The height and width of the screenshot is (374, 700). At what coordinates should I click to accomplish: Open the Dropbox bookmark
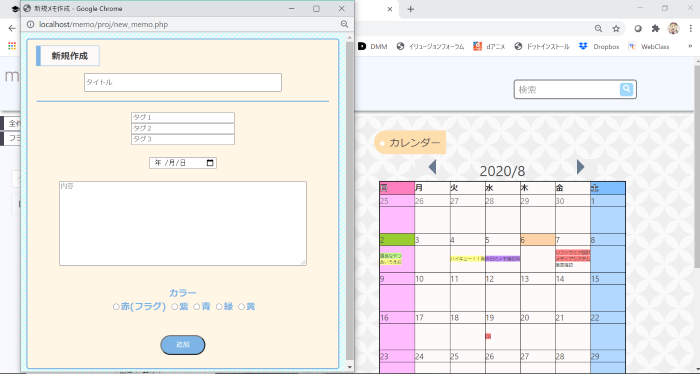point(599,46)
